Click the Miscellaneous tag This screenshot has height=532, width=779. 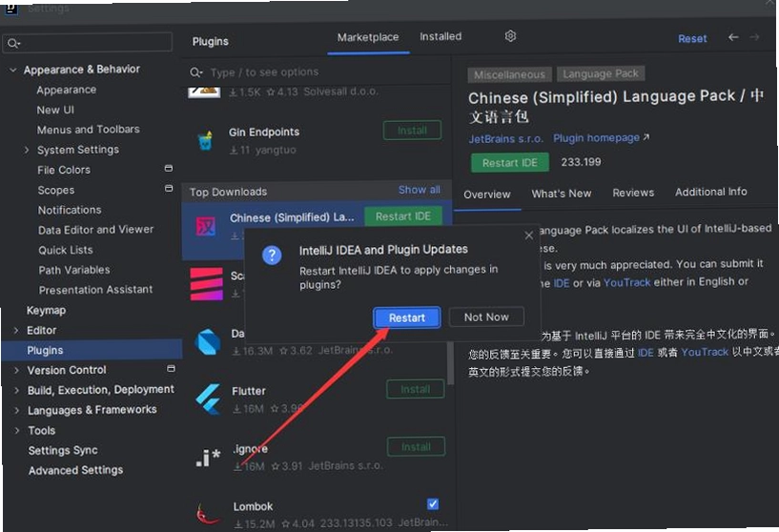coord(509,75)
